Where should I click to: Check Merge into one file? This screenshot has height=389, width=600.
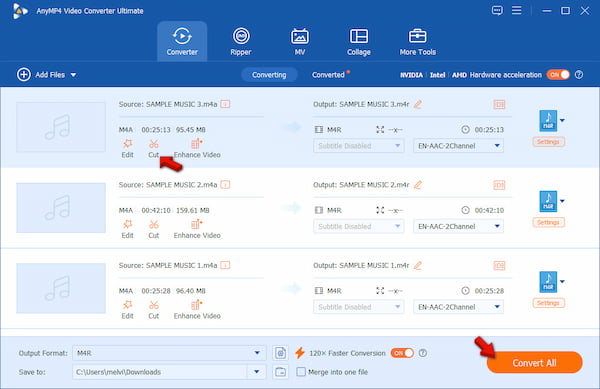pyautogui.click(x=301, y=372)
